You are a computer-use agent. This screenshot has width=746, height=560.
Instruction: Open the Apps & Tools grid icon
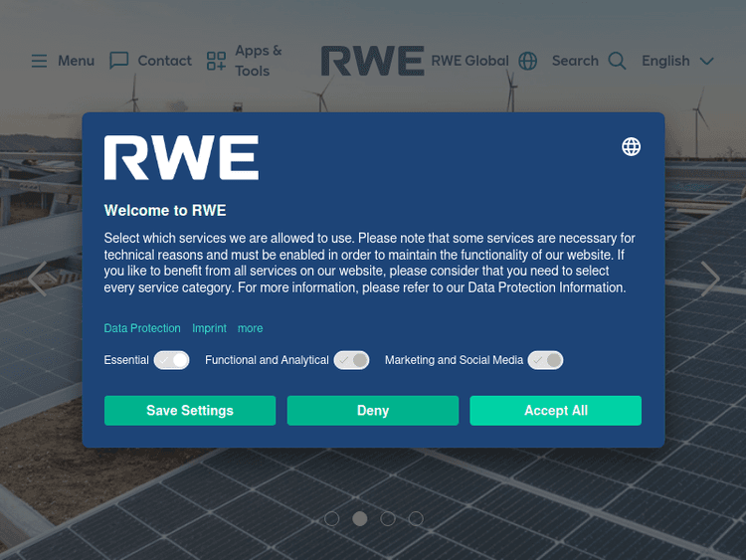pyautogui.click(x=216, y=61)
